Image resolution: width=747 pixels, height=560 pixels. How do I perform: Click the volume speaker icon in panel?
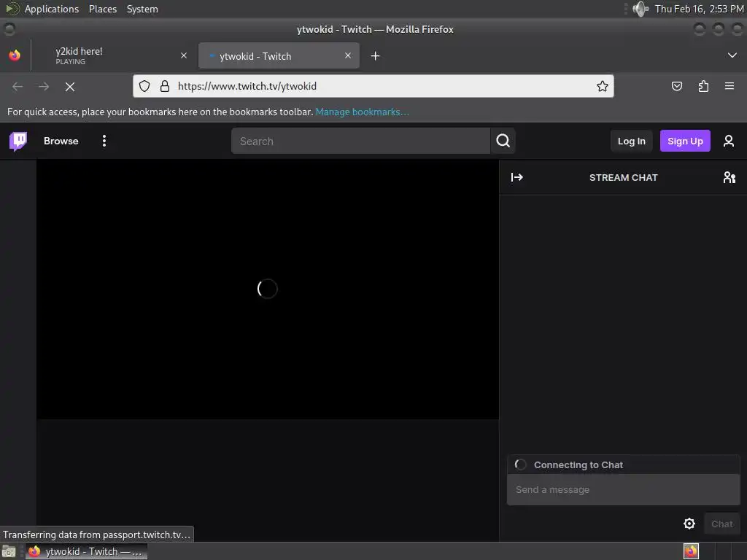point(640,9)
